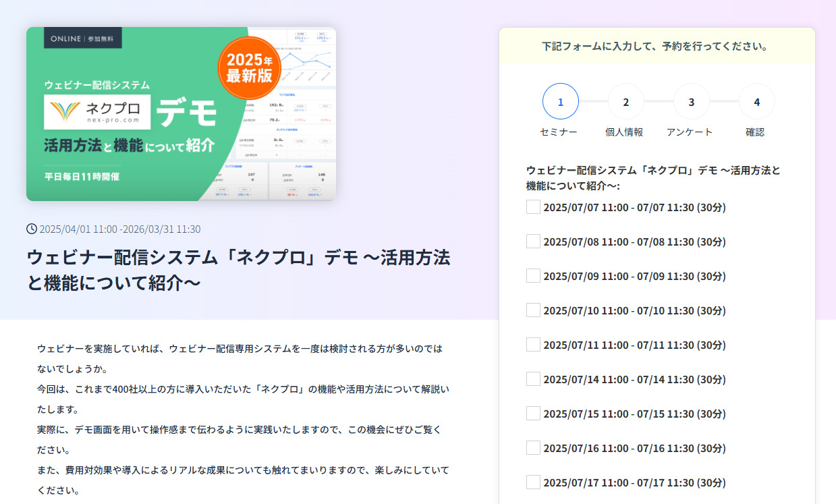Viewport: 836px width, 504px height.
Task: Check the 2025/07/15 11:00 session checkbox
Action: tap(533, 414)
